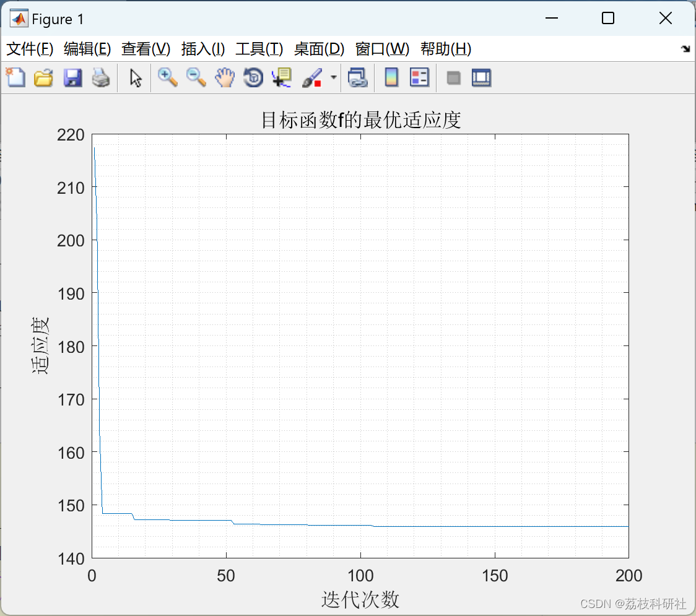Save the figure with the floppy disk icon

coord(72,77)
